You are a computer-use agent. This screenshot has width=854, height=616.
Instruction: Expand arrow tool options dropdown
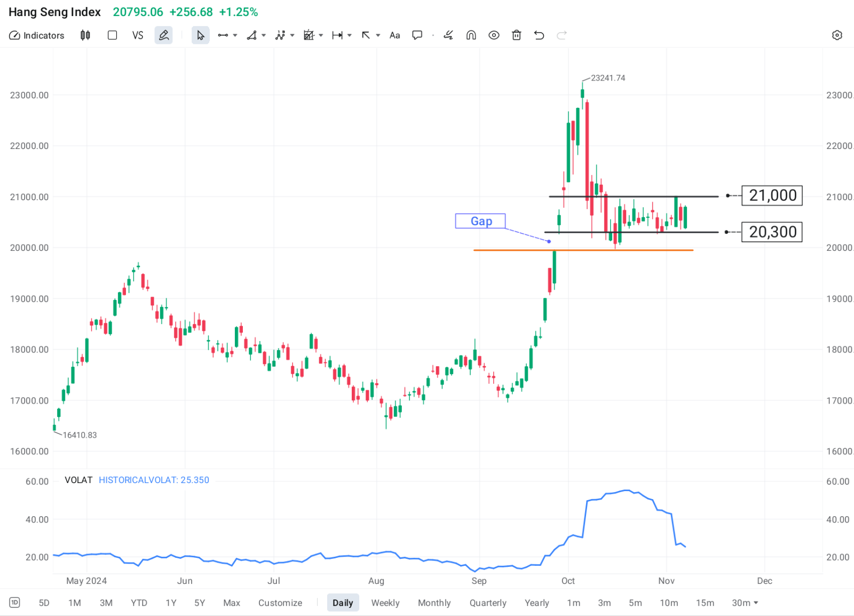(x=378, y=35)
